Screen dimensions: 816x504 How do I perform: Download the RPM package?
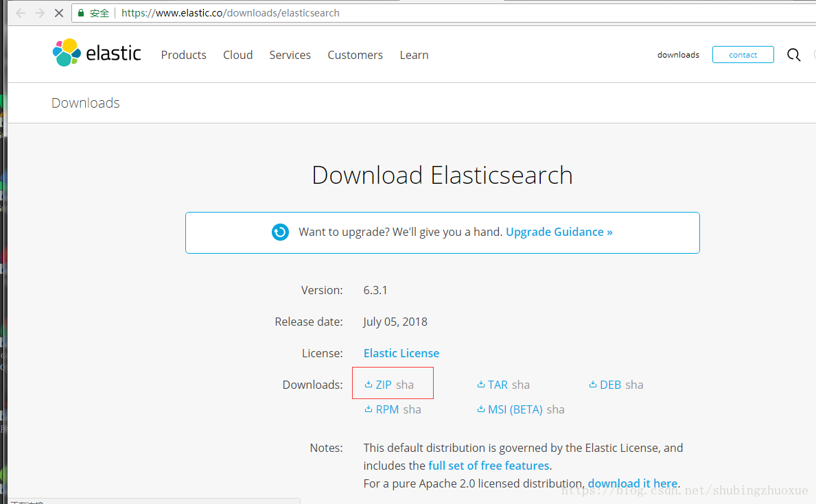click(x=386, y=409)
